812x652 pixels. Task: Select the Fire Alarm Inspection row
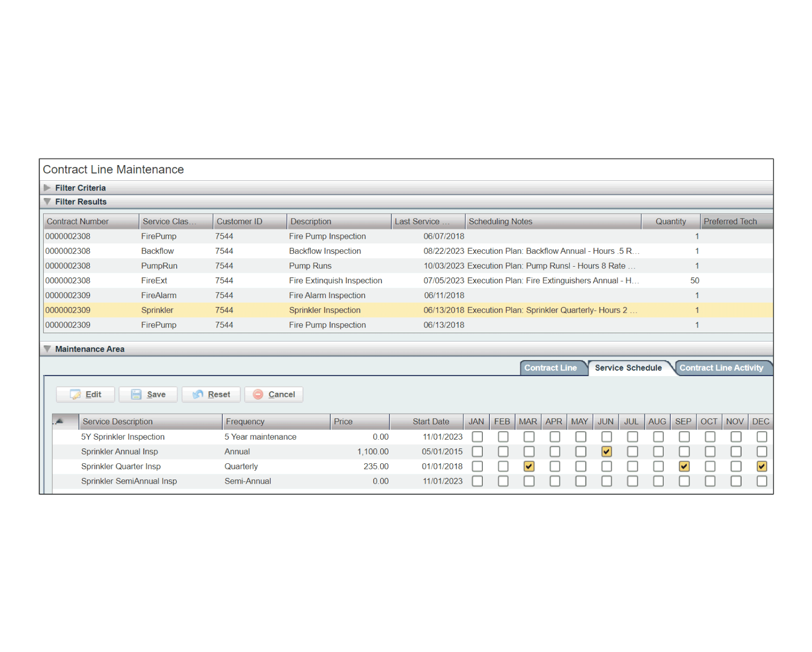tap(327, 295)
